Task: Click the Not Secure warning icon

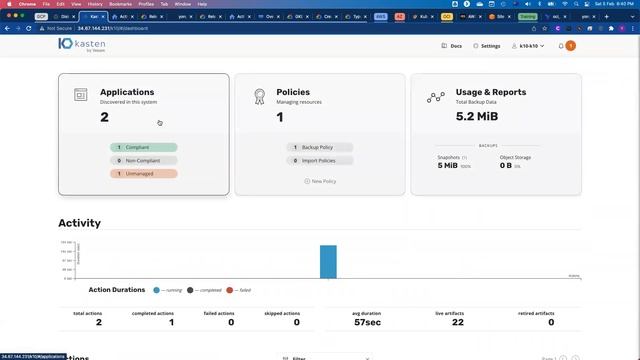Action: tap(42, 29)
